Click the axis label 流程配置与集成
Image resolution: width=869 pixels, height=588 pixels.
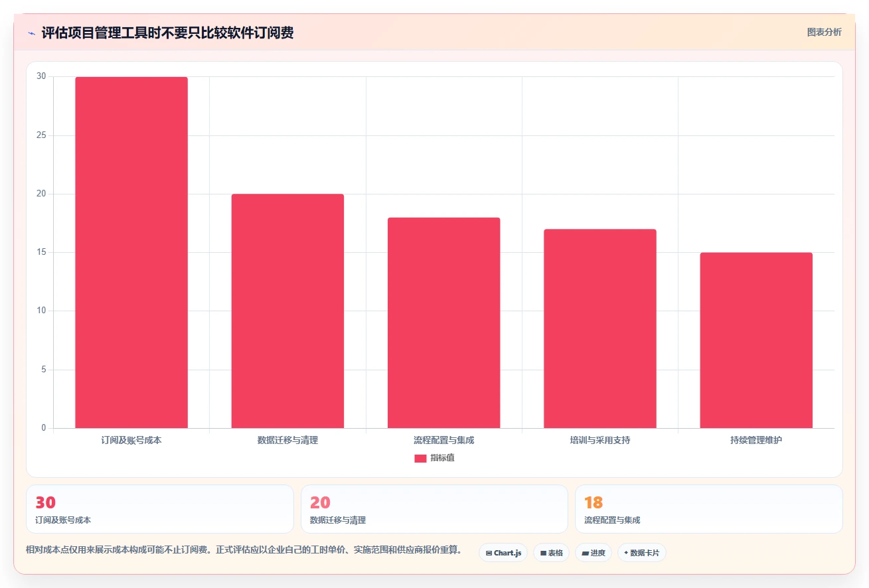coord(444,440)
